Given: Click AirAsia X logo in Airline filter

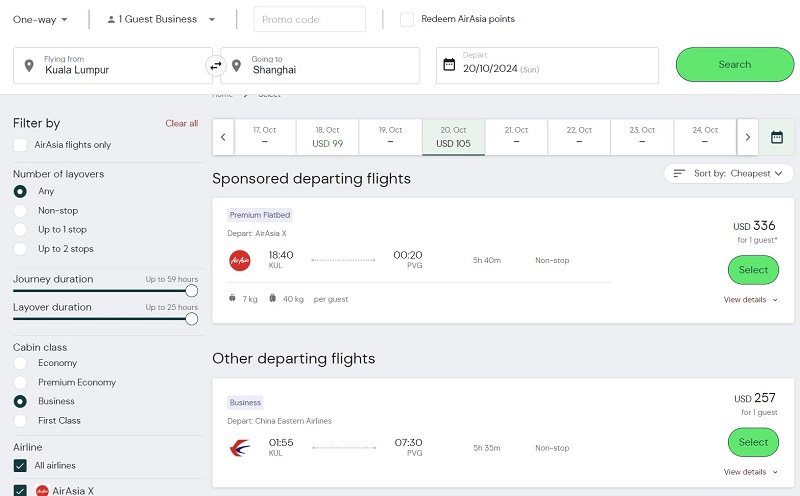Looking at the screenshot, I should [x=42, y=491].
